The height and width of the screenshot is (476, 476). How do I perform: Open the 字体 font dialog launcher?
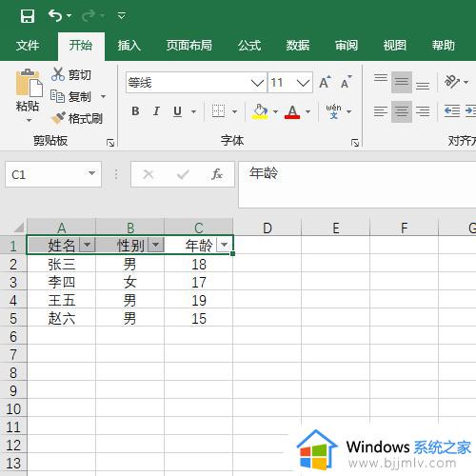[x=355, y=143]
